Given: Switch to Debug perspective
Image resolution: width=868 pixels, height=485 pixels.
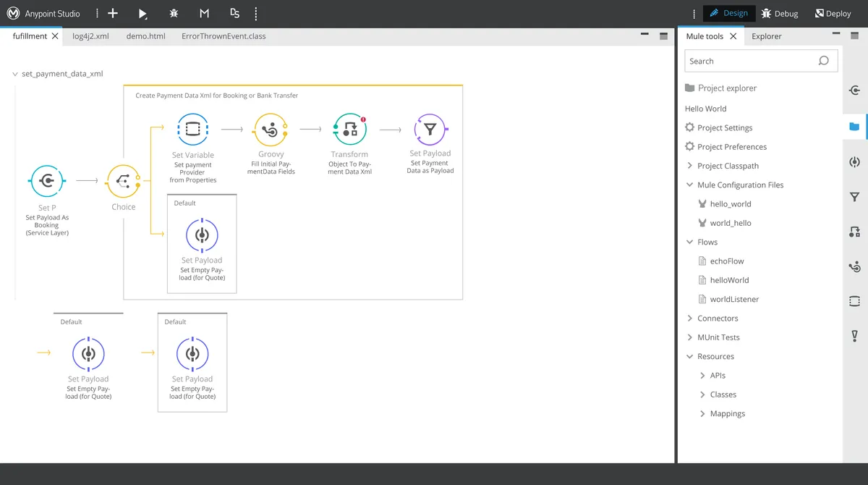Looking at the screenshot, I should click(780, 14).
